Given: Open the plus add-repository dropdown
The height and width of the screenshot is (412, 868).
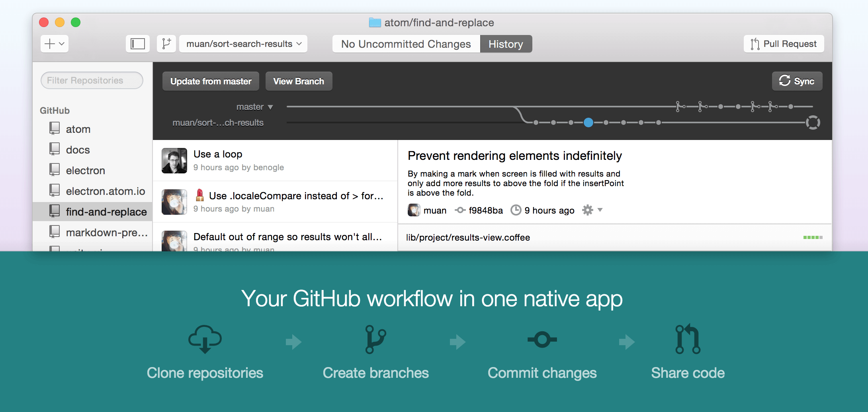Looking at the screenshot, I should pyautogui.click(x=55, y=44).
